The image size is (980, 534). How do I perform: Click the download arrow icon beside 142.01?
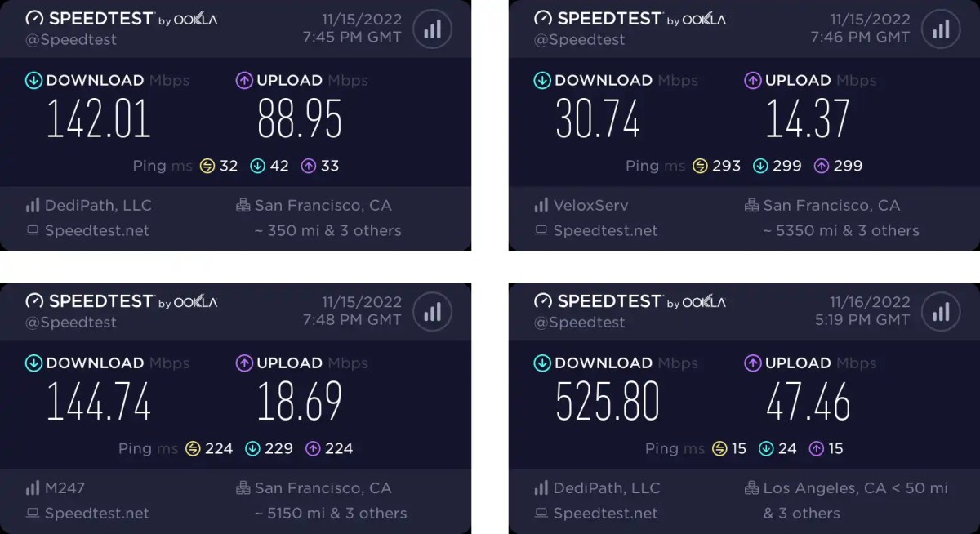coord(33,80)
